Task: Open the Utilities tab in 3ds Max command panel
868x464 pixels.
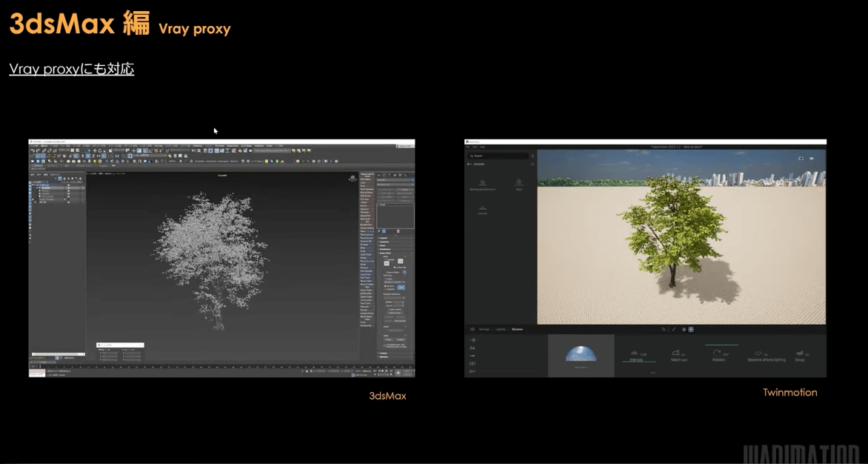Action: point(407,176)
